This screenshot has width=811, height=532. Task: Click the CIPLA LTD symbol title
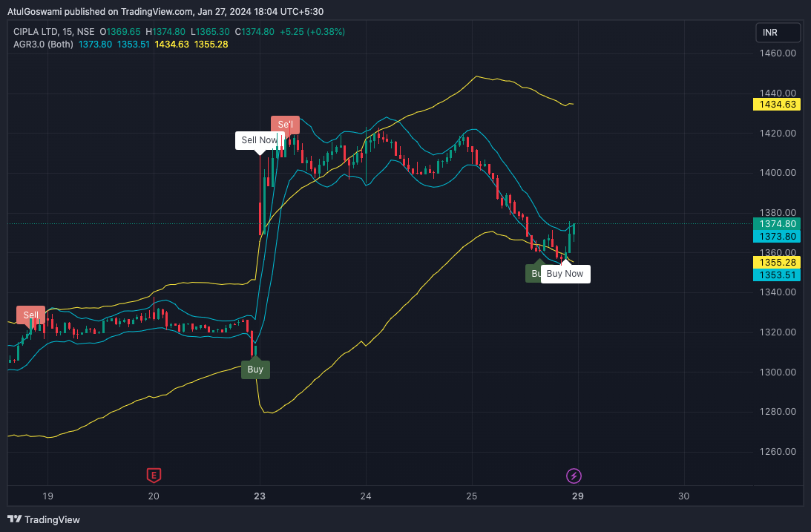point(35,32)
